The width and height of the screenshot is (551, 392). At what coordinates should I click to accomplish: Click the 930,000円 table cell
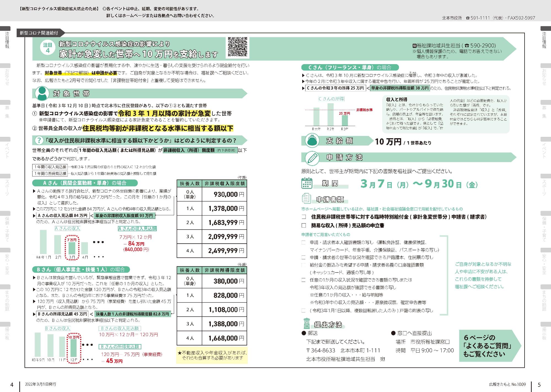point(224,194)
